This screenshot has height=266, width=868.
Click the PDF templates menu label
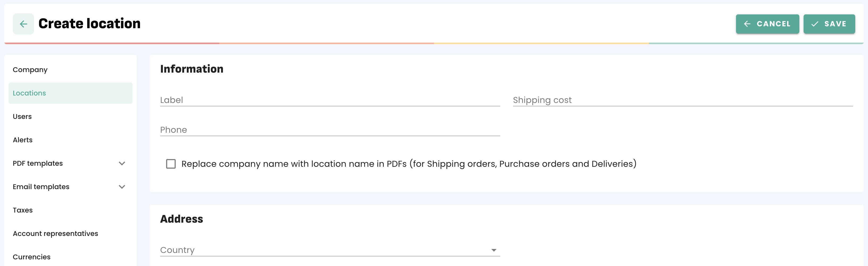38,164
